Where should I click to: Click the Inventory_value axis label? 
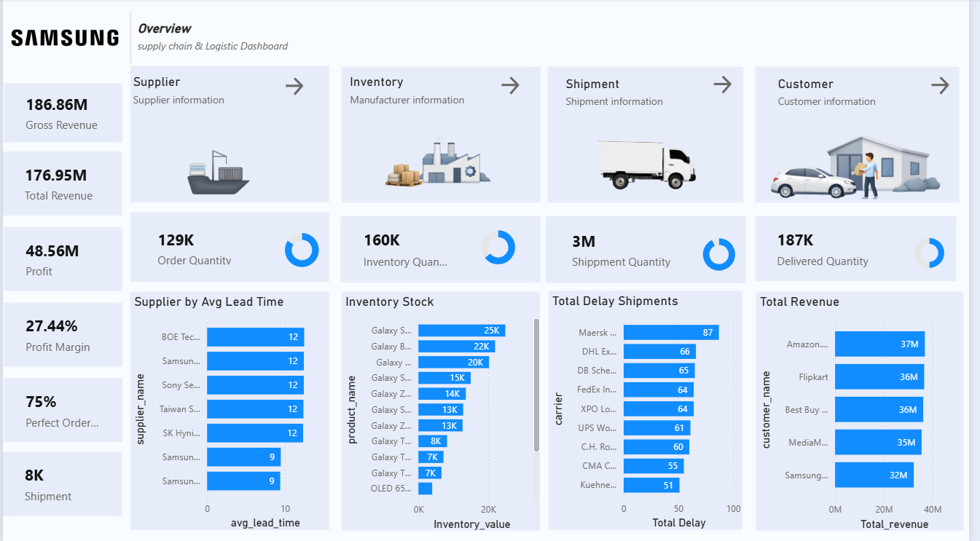point(472,524)
